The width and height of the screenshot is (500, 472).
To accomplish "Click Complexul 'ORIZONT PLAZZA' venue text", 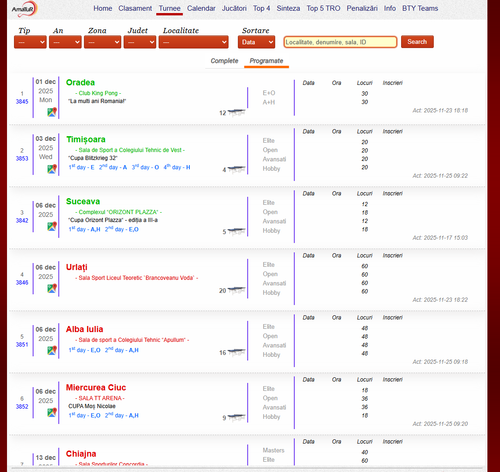I will pyautogui.click(x=119, y=212).
